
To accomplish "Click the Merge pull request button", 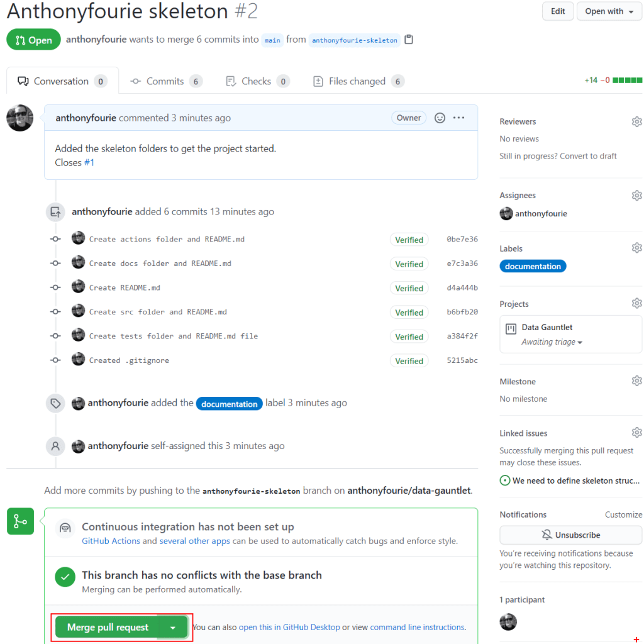I will pyautogui.click(x=108, y=627).
